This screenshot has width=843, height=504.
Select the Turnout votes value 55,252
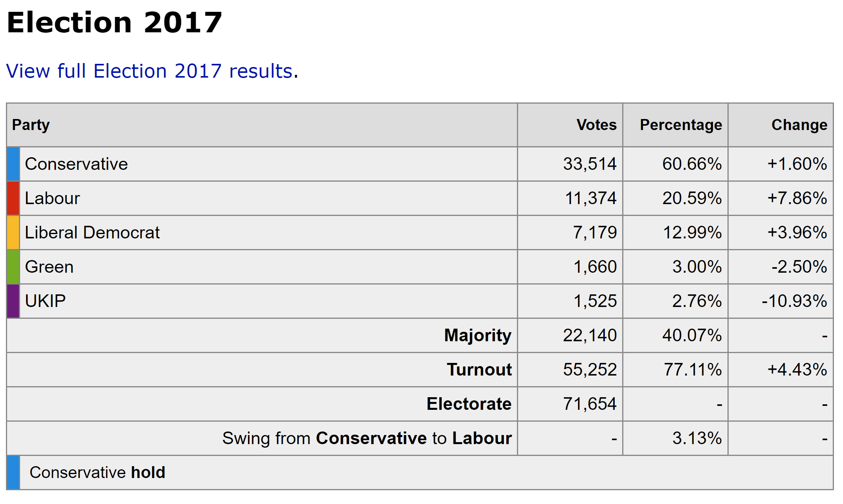[589, 370]
